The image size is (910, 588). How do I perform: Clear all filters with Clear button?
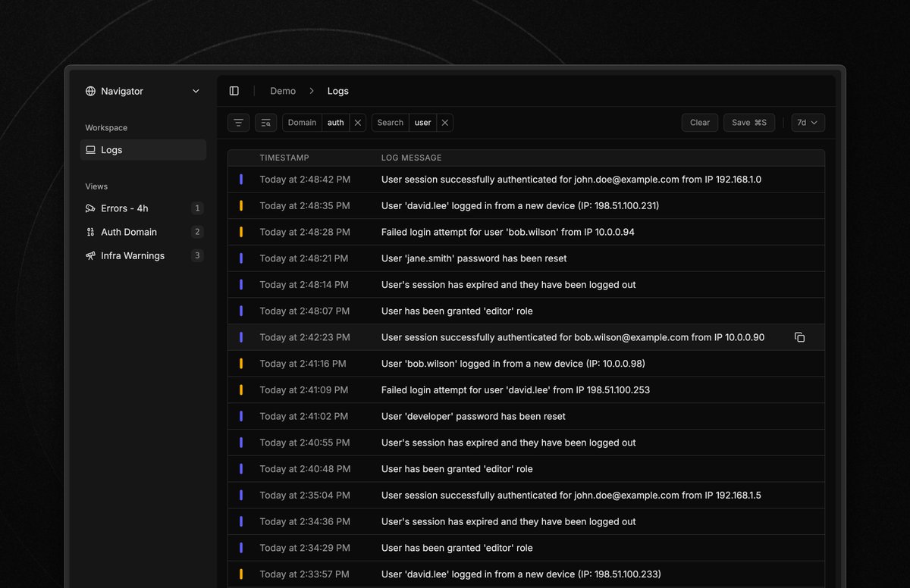tap(700, 123)
